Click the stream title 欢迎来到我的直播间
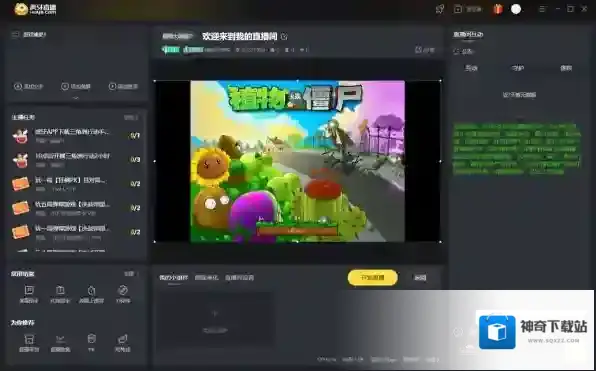This screenshot has height=371, width=596. [x=239, y=36]
